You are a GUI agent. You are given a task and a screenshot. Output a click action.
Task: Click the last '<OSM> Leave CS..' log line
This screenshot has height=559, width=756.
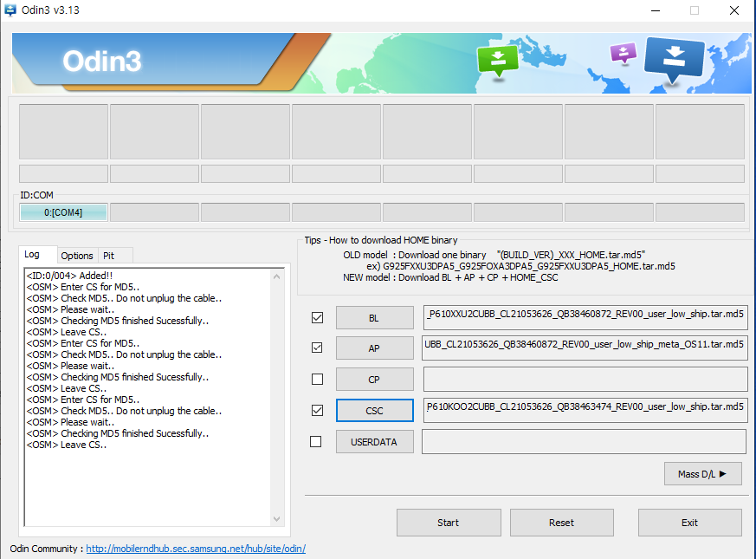point(67,445)
